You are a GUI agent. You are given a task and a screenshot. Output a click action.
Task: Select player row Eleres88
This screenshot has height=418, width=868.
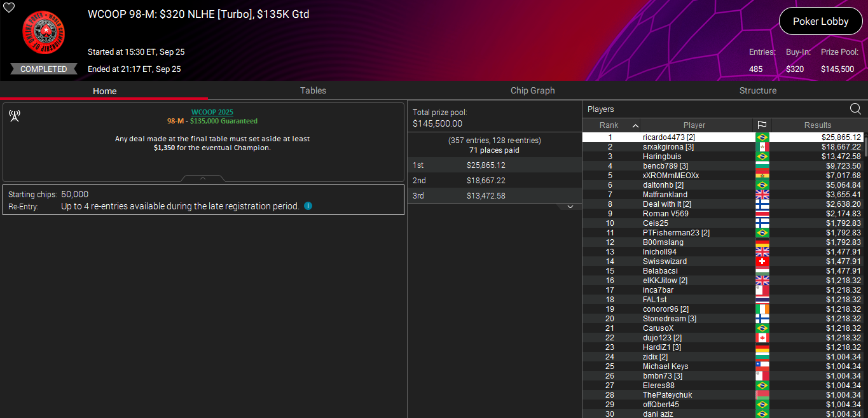click(723, 386)
